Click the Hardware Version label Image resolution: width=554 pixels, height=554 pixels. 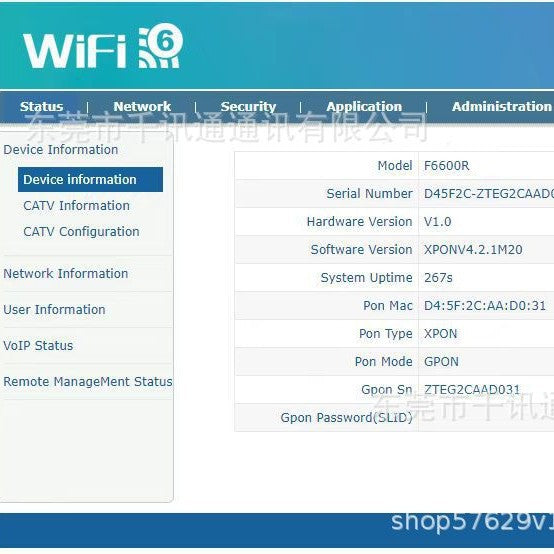(x=359, y=222)
